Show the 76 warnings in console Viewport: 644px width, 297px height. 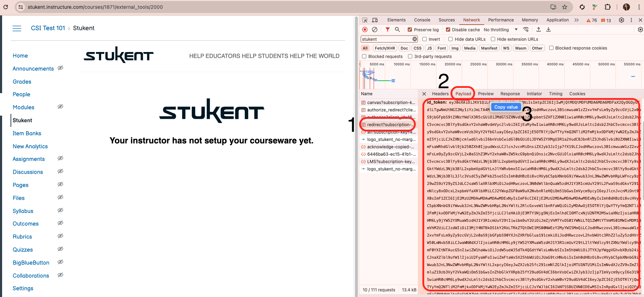pyautogui.click(x=592, y=20)
